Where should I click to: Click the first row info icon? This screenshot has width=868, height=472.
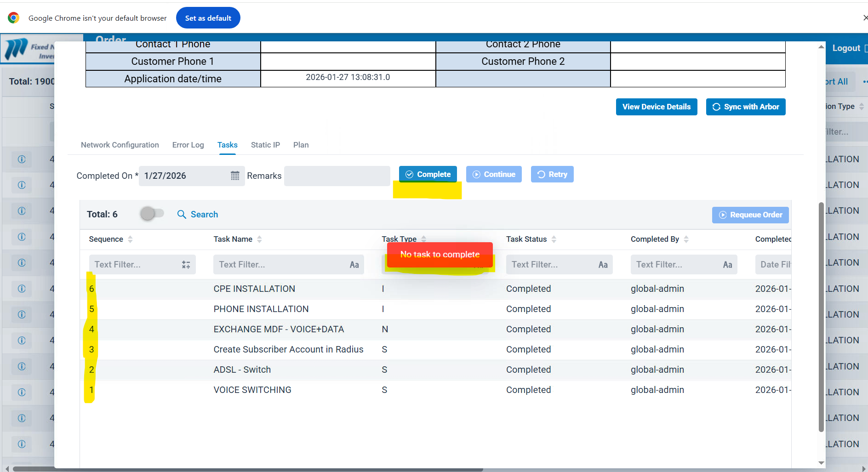tap(22, 159)
